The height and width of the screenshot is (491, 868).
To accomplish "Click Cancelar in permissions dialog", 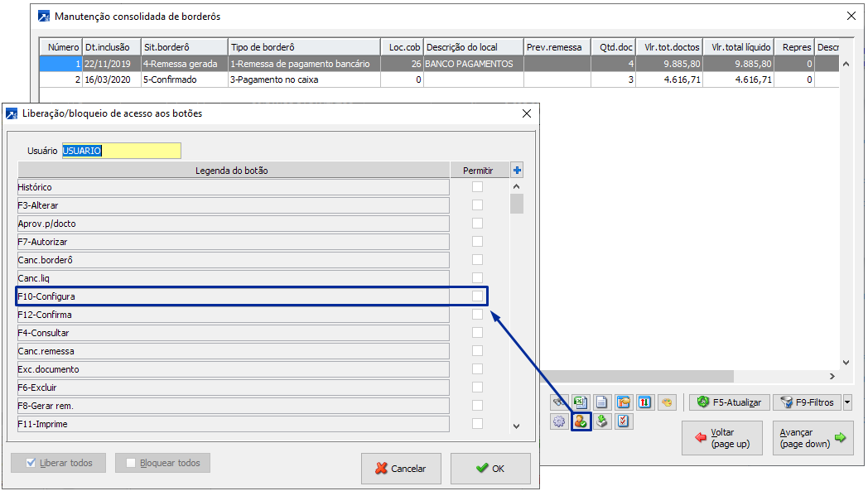I will click(x=401, y=469).
